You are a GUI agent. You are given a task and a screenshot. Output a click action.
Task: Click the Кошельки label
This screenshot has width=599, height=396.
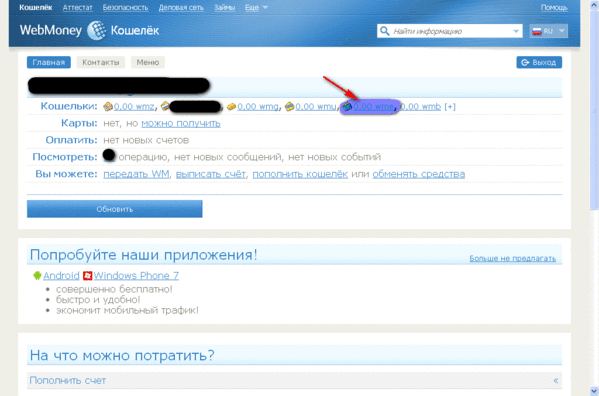pos(69,106)
